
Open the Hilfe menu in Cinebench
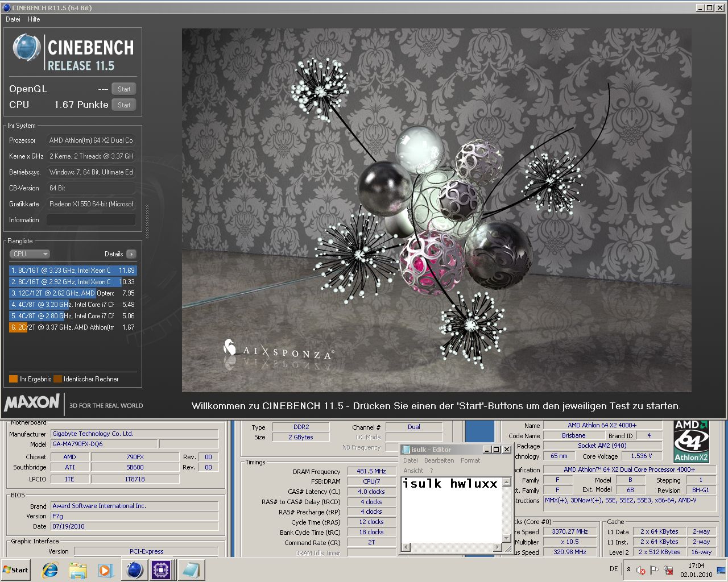[x=34, y=19]
